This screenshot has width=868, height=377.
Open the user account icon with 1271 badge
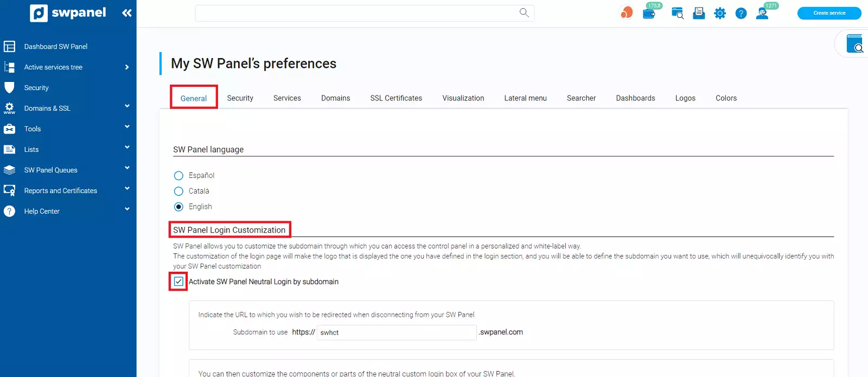point(762,14)
